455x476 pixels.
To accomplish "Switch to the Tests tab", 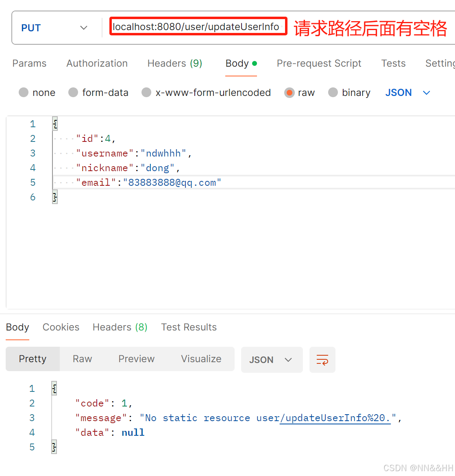I will pyautogui.click(x=393, y=63).
